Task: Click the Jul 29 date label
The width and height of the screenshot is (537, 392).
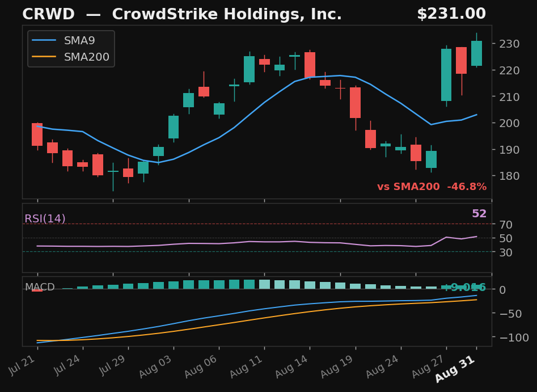Action: tap(112, 365)
